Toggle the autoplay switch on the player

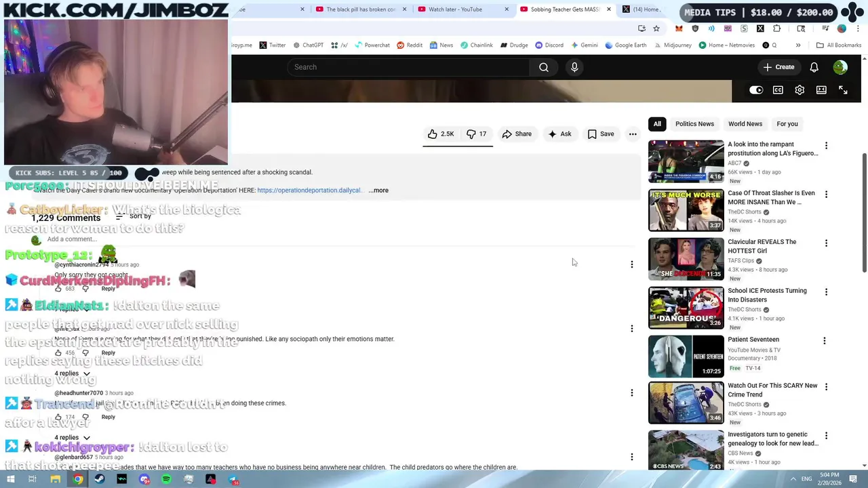click(x=756, y=90)
